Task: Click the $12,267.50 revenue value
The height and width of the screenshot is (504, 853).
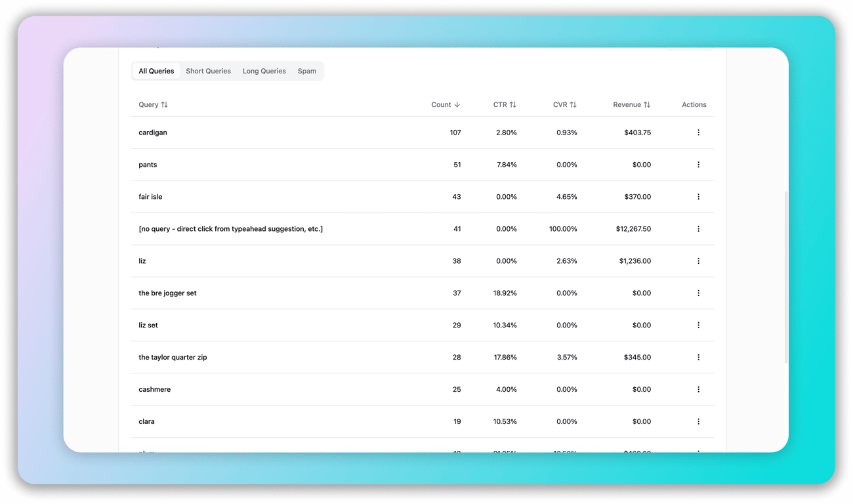Action: pos(633,229)
